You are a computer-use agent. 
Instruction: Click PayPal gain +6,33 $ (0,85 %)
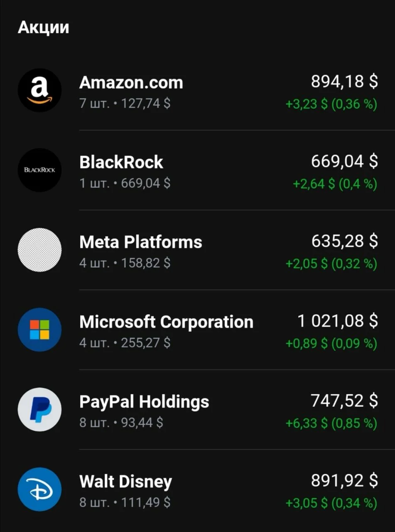point(331,424)
